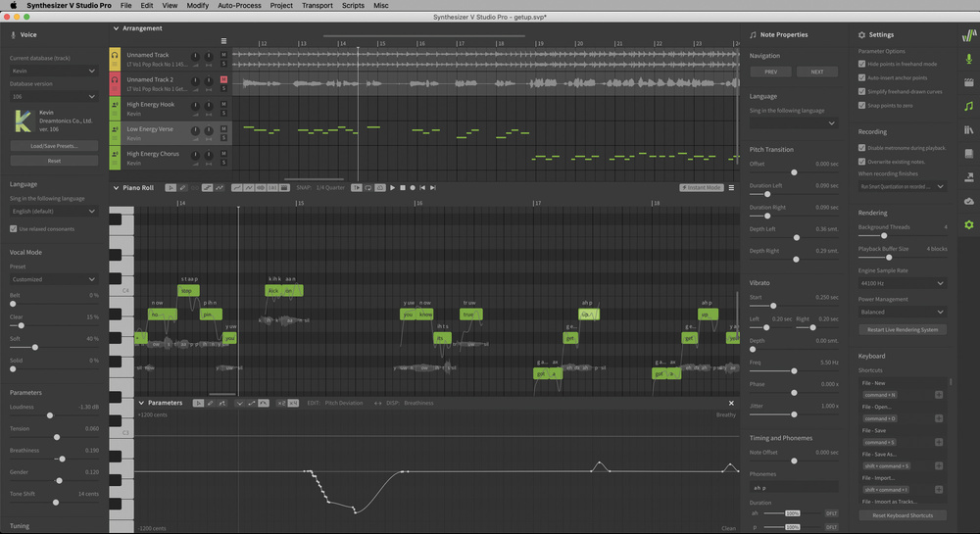This screenshot has width=980, height=534.
Task: Open the Transport menu
Action: pos(317,5)
